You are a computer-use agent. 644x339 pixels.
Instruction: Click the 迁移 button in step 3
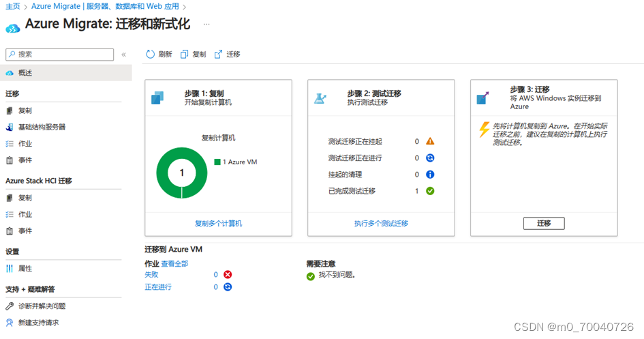coord(544,223)
